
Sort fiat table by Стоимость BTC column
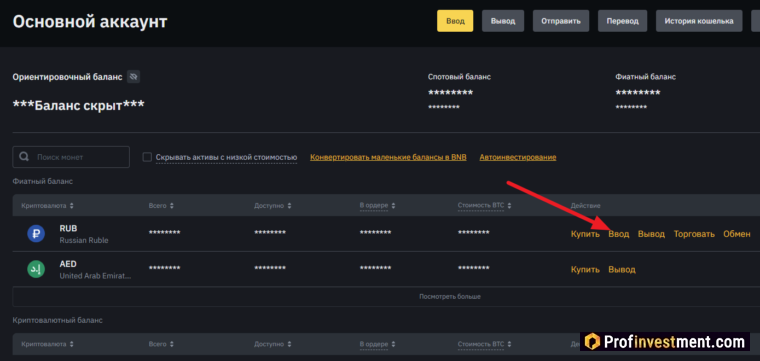(x=485, y=206)
